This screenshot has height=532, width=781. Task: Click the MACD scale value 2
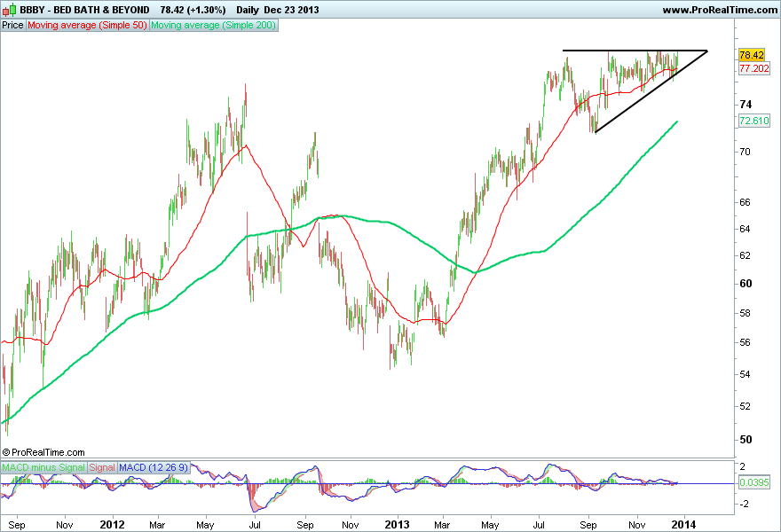click(743, 466)
